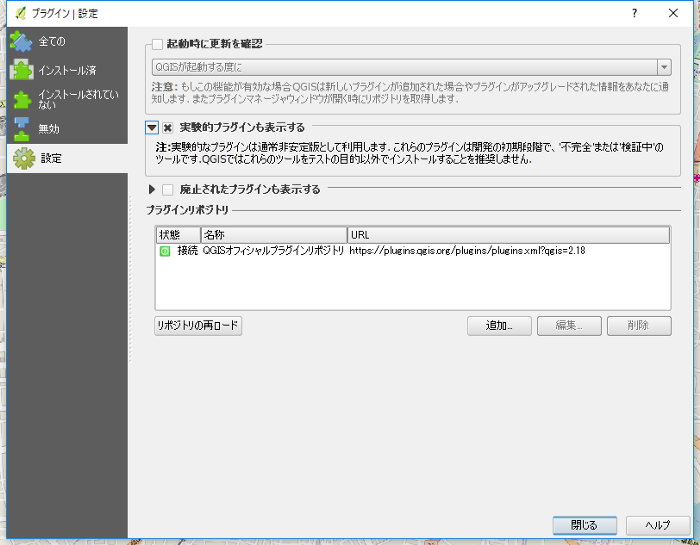
Task: Click the plugins.qgis.org repository URL cell
Action: pyautogui.click(x=467, y=250)
